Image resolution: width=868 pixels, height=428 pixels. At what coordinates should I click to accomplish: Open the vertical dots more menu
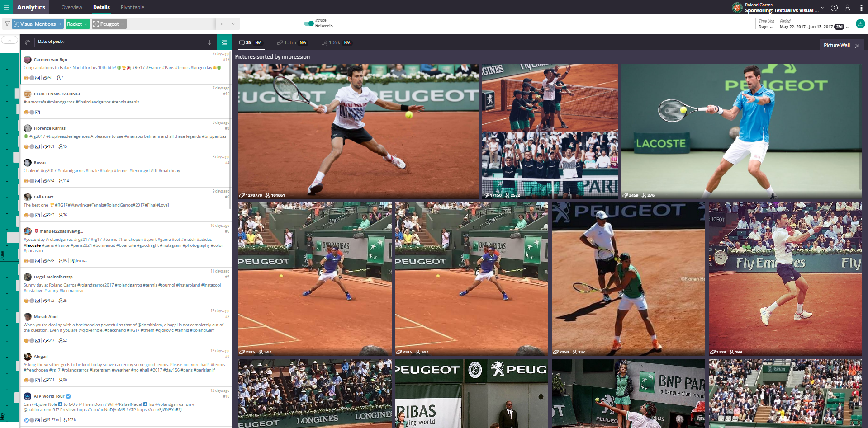(861, 8)
